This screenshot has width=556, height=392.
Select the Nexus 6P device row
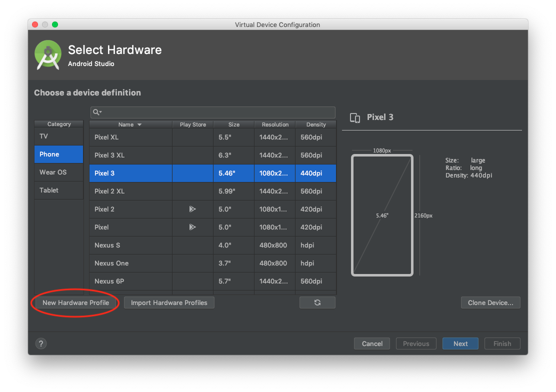(213, 281)
